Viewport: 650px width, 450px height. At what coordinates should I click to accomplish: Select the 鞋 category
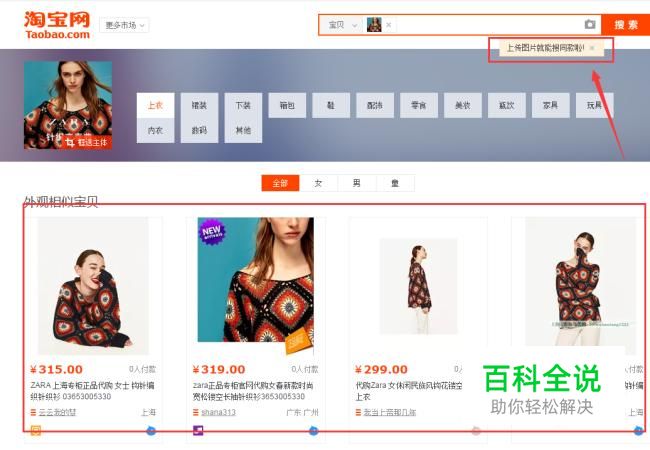(x=331, y=105)
